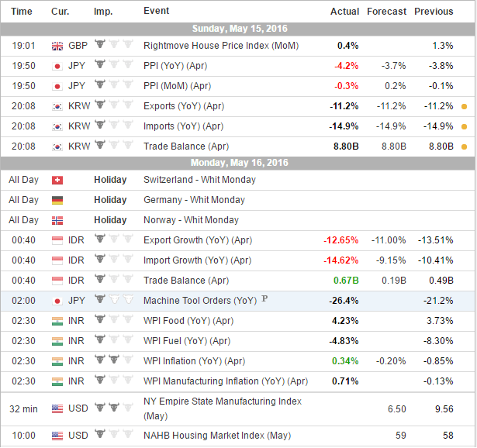
Task: Open the PPI (MoM) (Apr) event
Action: 177,86
